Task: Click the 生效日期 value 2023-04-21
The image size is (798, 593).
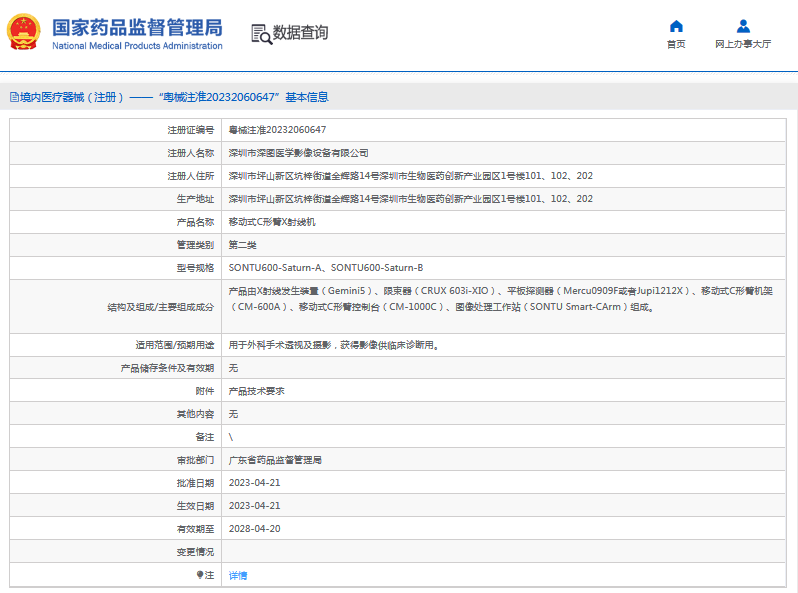Action: pos(254,505)
